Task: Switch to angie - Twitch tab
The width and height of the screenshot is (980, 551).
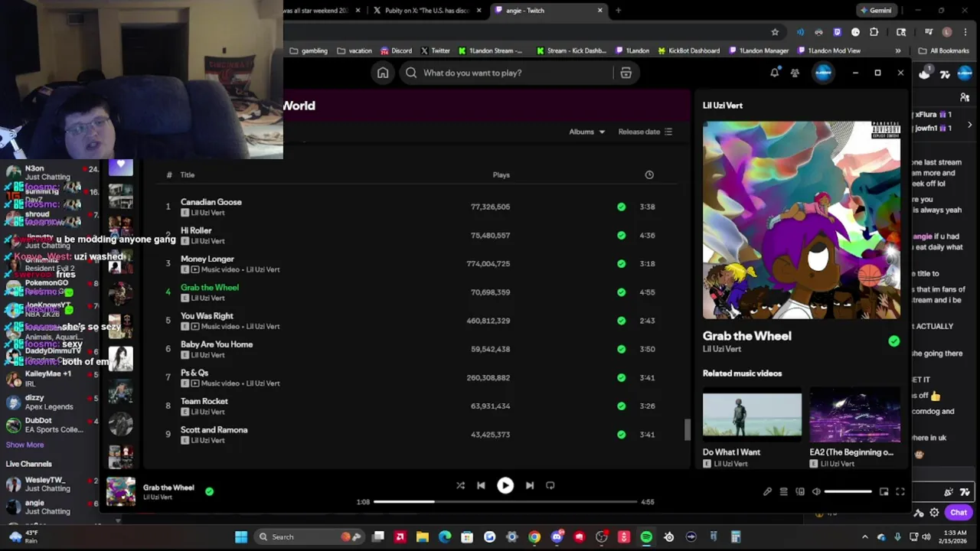Action: coord(549,11)
